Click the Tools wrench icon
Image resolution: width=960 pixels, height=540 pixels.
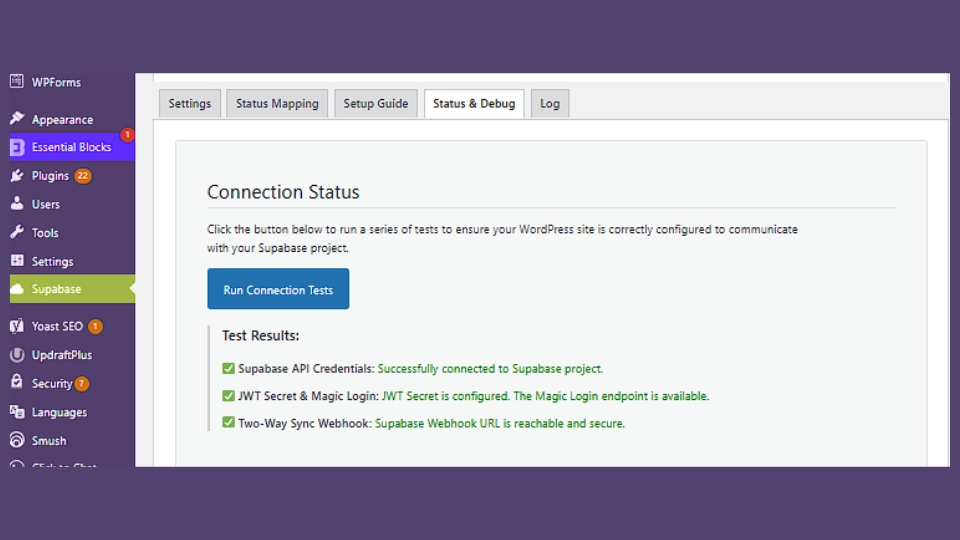click(17, 232)
